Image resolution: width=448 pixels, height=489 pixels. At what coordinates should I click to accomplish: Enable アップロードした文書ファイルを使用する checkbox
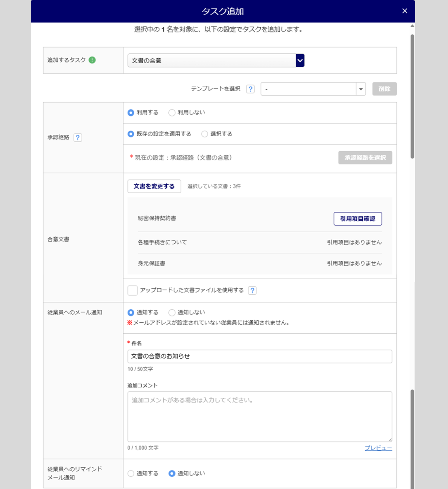point(133,290)
